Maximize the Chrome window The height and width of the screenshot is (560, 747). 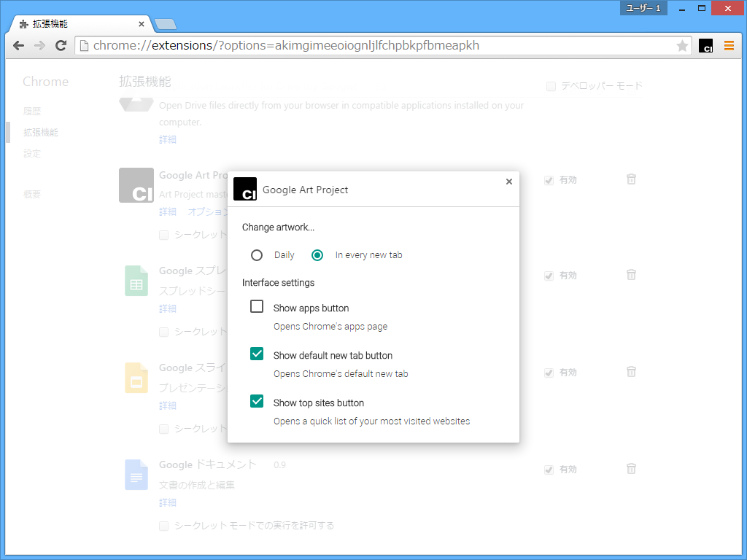pos(702,8)
